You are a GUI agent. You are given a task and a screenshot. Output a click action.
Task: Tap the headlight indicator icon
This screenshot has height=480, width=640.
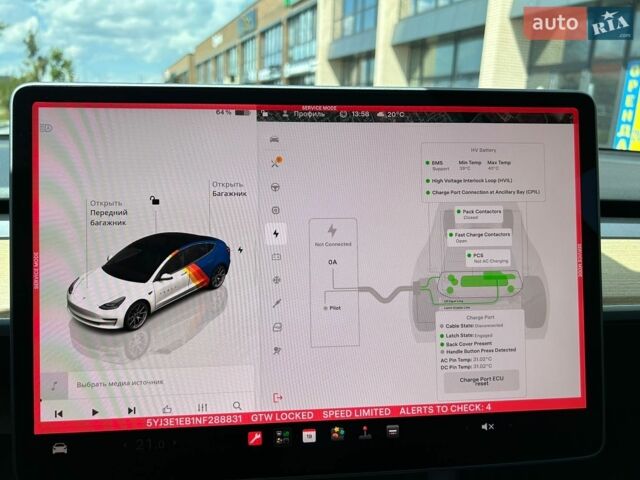46,128
